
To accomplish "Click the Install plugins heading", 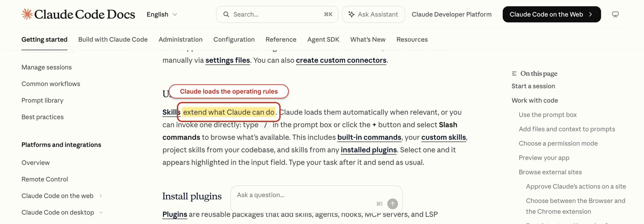I will (192, 196).
